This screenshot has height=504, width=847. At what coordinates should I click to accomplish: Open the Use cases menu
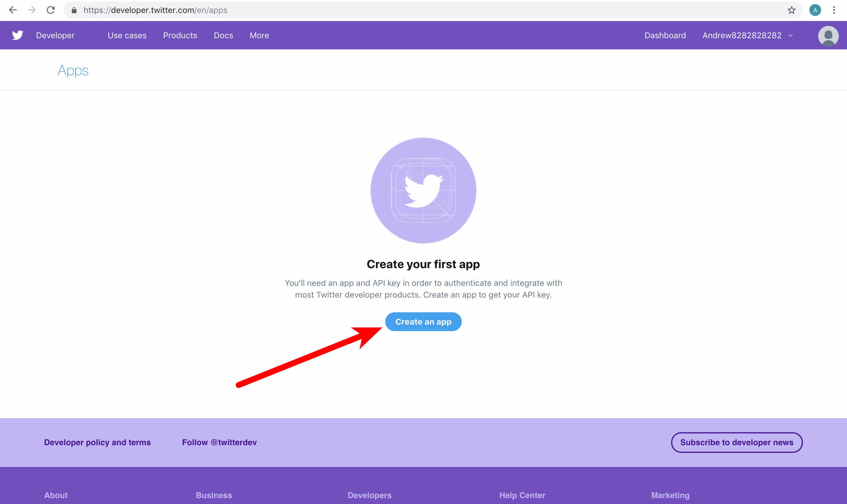tap(127, 35)
